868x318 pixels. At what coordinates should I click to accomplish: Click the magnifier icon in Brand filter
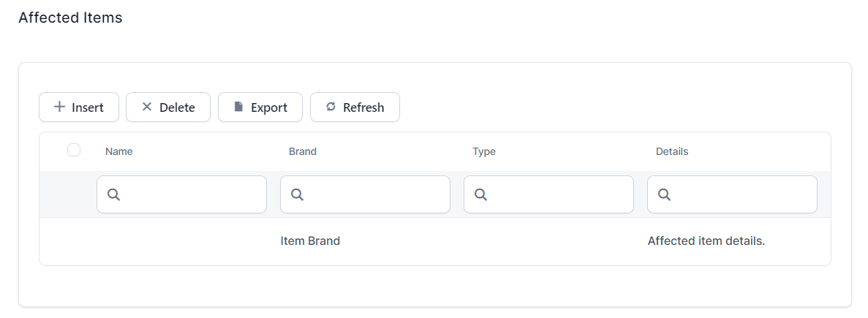pos(297,194)
